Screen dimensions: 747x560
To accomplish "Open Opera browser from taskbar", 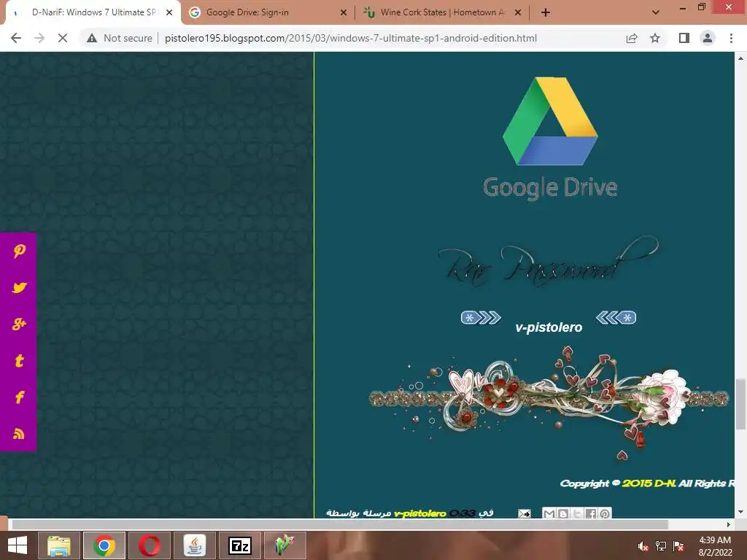I will point(150,545).
